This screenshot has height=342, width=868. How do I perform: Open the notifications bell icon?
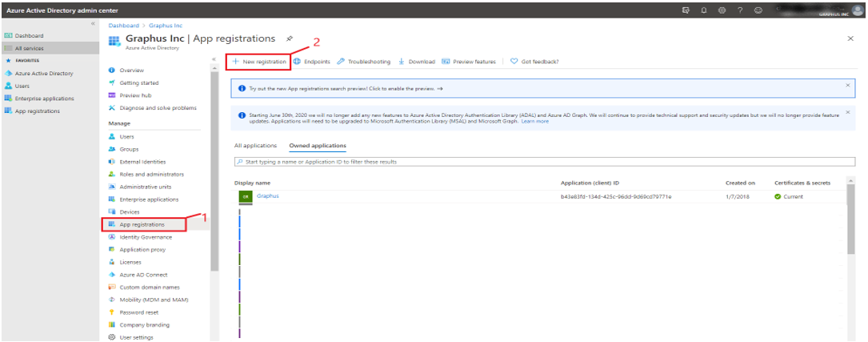[703, 10]
